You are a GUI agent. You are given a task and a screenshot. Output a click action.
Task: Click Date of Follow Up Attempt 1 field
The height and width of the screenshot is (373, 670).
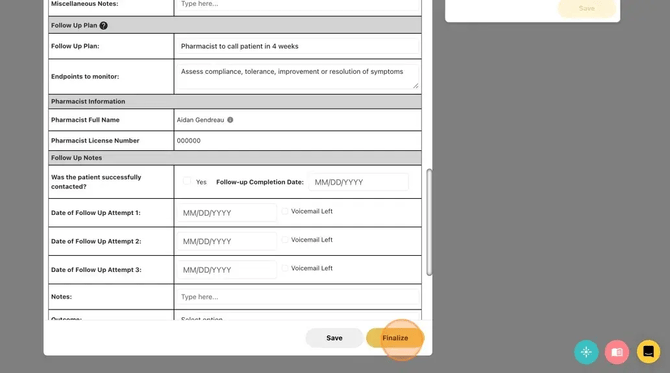click(226, 213)
